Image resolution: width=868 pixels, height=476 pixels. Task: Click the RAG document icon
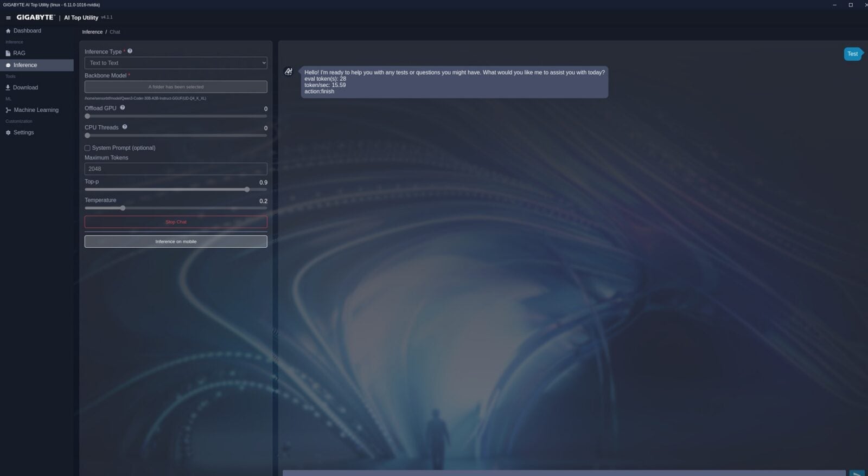(x=8, y=53)
